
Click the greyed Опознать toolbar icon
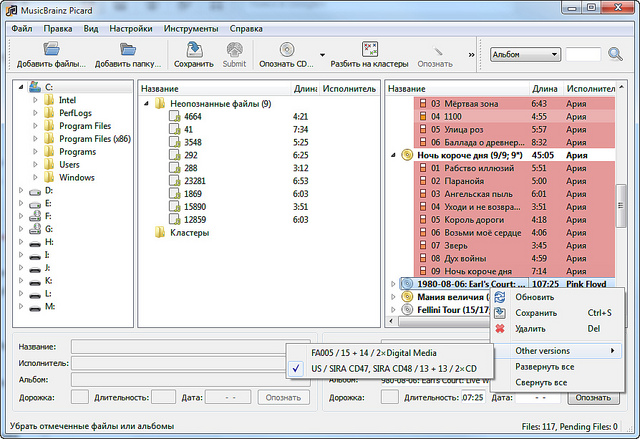click(437, 51)
